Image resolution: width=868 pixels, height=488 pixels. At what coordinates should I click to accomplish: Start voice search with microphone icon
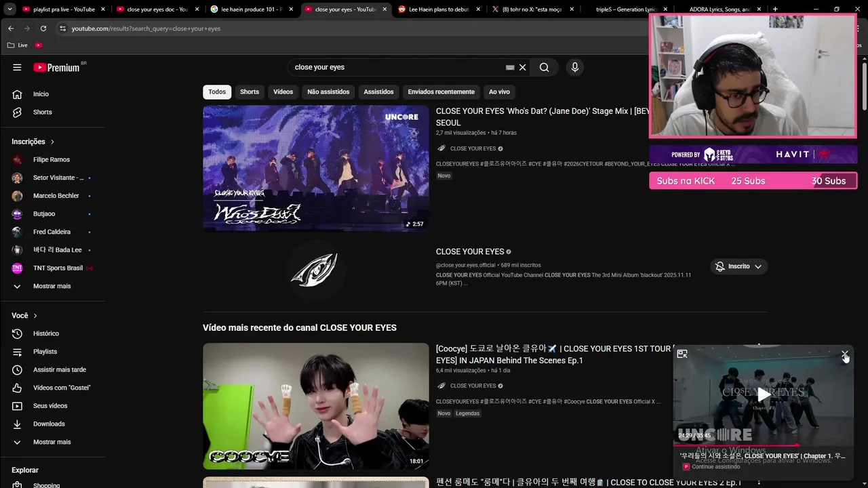point(574,67)
